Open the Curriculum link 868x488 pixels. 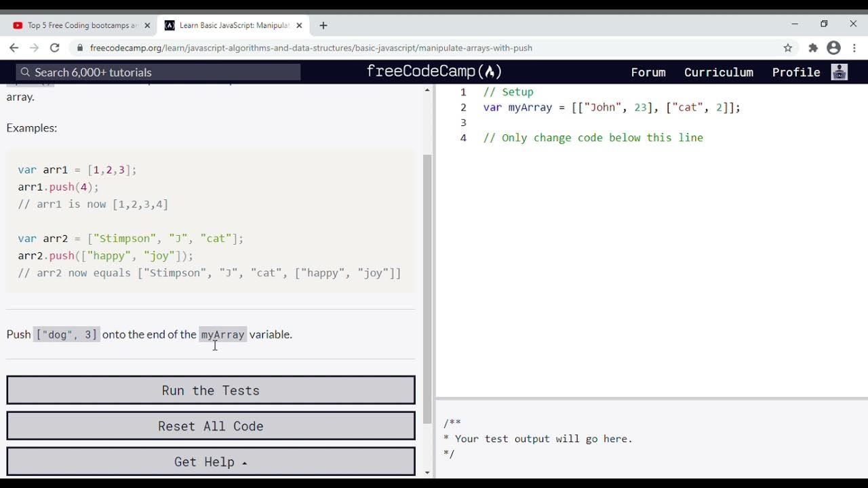pyautogui.click(x=718, y=72)
